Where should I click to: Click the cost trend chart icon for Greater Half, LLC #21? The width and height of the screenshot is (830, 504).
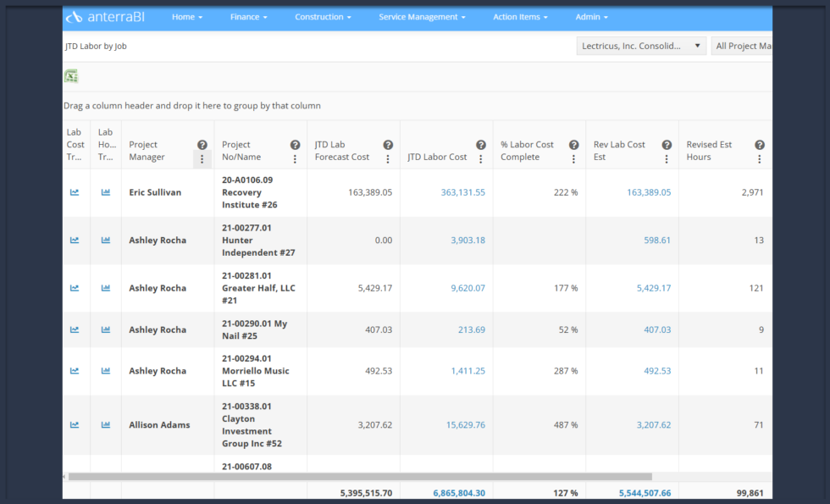[75, 288]
